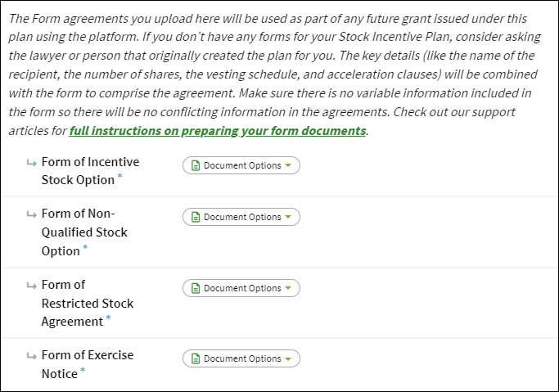The image size is (559, 392).
Task: Click document icon for Restricted Stock Agreement
Action: click(x=196, y=288)
